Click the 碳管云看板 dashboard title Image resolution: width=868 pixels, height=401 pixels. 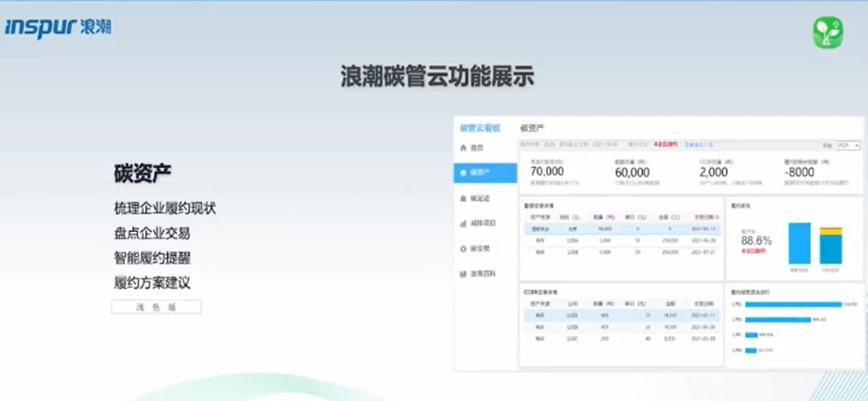click(480, 128)
